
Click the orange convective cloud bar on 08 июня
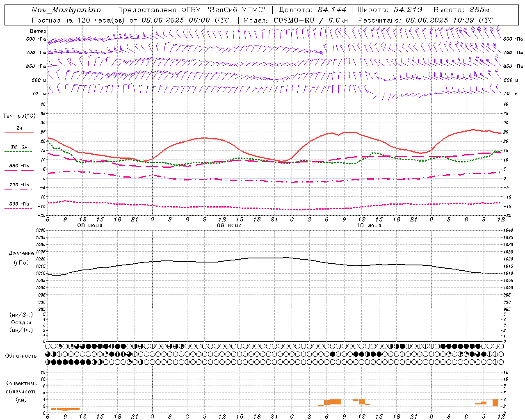65,409
